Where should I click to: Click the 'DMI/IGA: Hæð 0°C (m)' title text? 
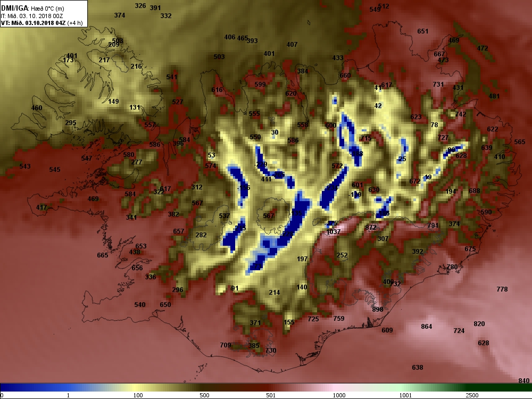click(x=32, y=9)
